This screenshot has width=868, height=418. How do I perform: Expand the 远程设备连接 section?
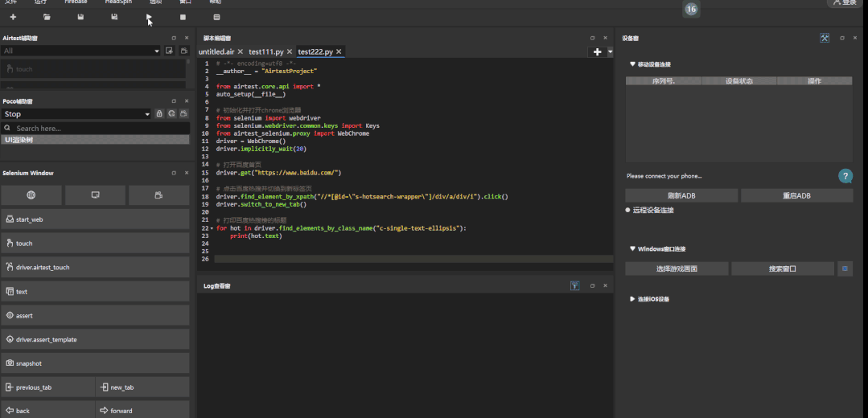627,210
